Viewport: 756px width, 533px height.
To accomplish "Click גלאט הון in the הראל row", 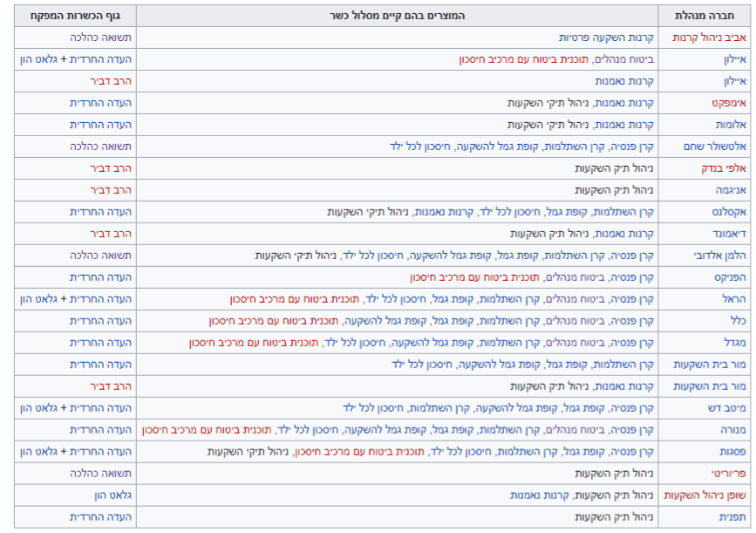I will (x=38, y=298).
